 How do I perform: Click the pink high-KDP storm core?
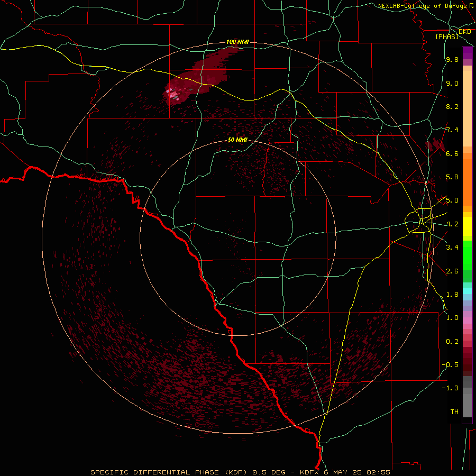pyautogui.click(x=173, y=94)
